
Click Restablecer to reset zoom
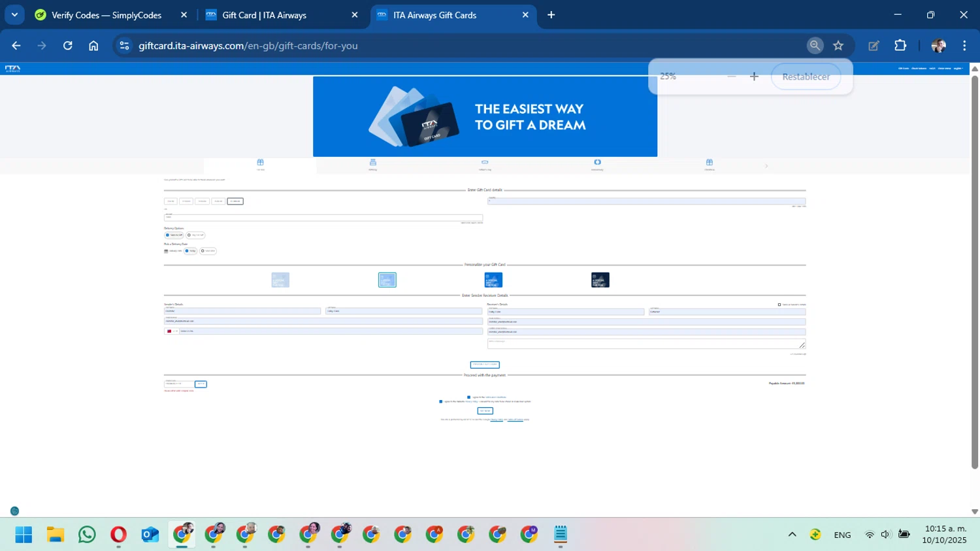[x=806, y=76]
